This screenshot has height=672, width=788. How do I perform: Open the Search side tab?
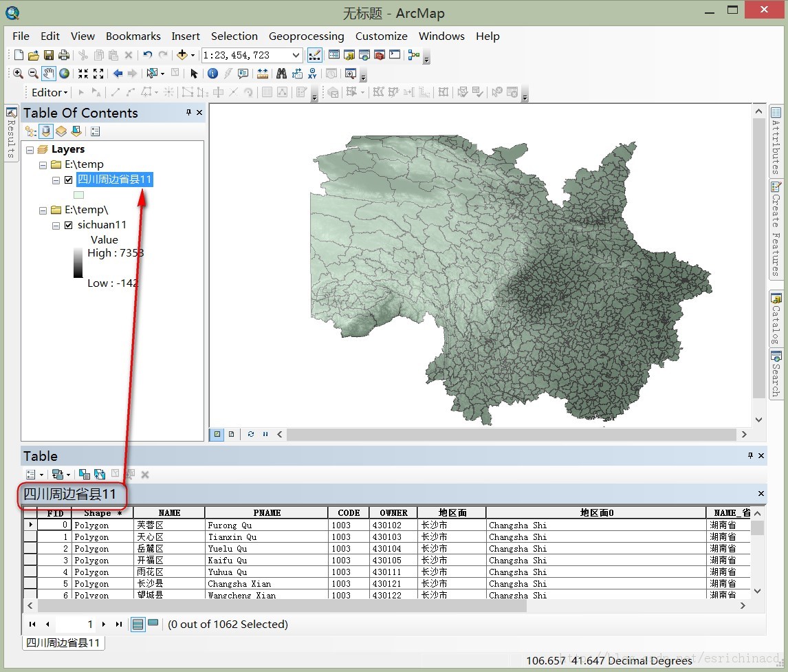[776, 375]
